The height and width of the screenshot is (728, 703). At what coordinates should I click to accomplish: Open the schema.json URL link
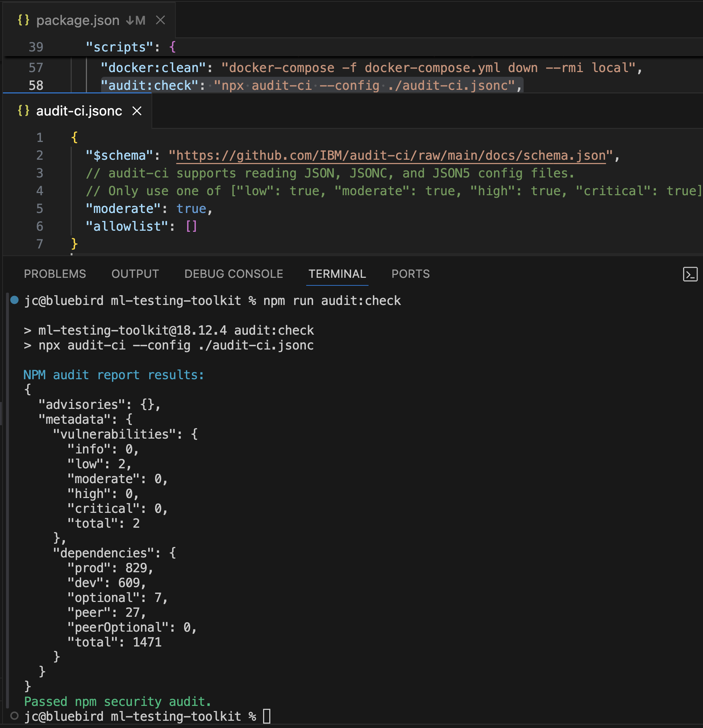point(391,155)
